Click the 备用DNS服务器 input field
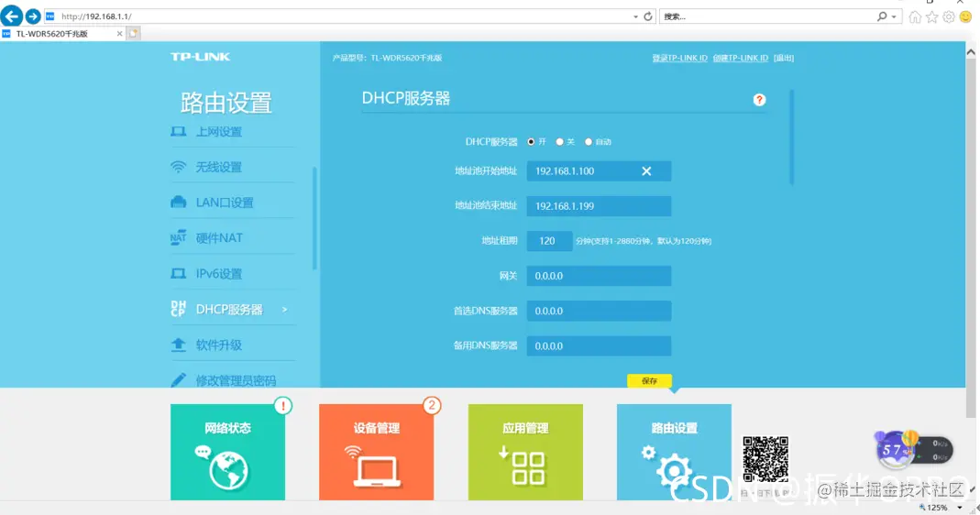 599,346
